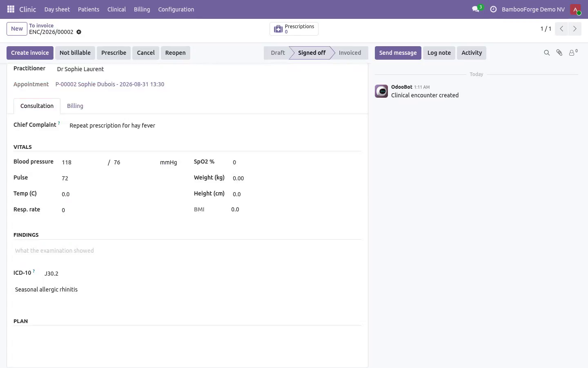Click BambooForge Demo NV company switcher
The image size is (588, 368).
coord(533,9)
